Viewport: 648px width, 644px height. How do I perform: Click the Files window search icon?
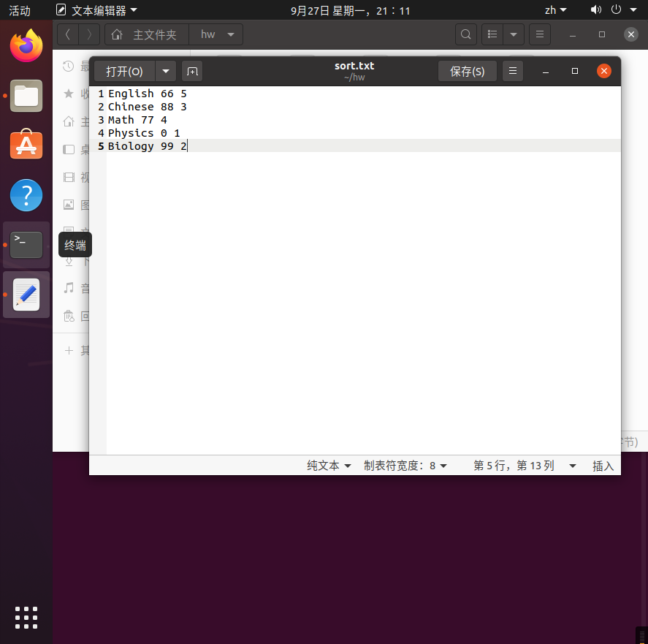466,34
